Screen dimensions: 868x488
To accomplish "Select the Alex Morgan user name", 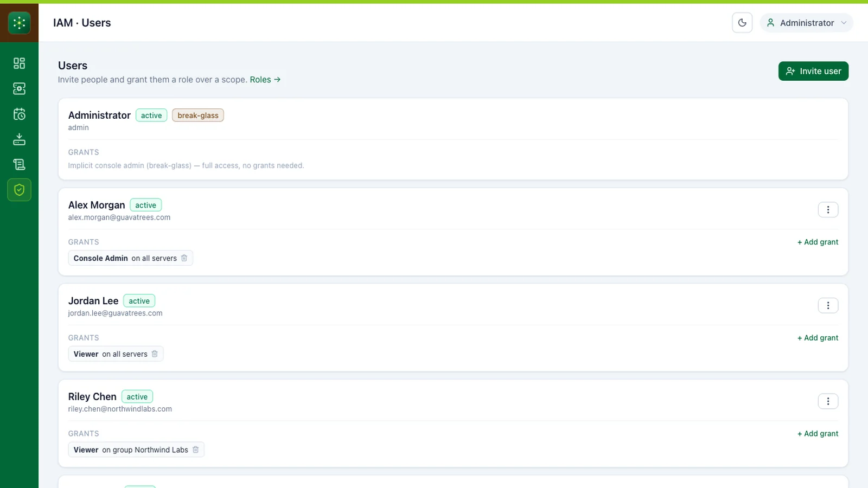I will (x=97, y=205).
